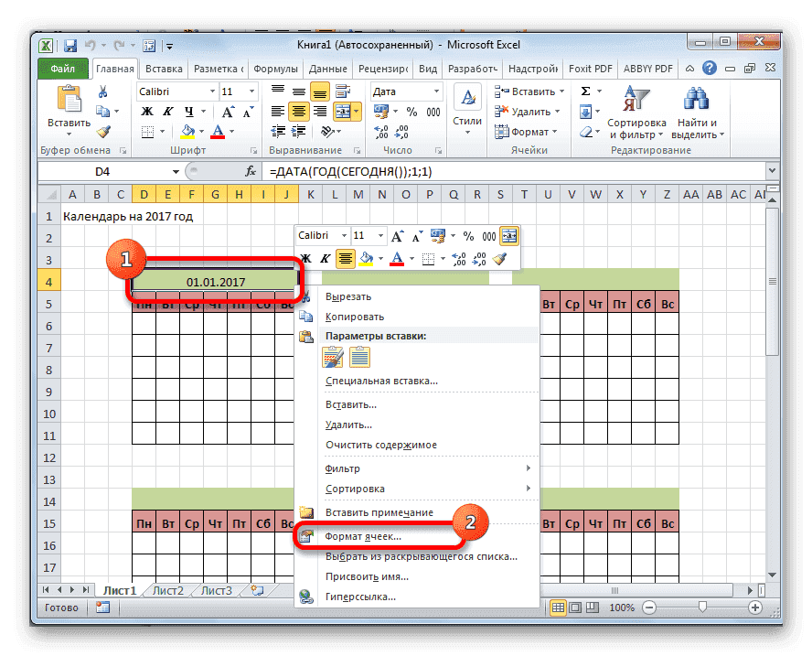Viewport: 812px width, 656px height.
Task: Select the Merge and Center icon
Action: pyautogui.click(x=342, y=110)
